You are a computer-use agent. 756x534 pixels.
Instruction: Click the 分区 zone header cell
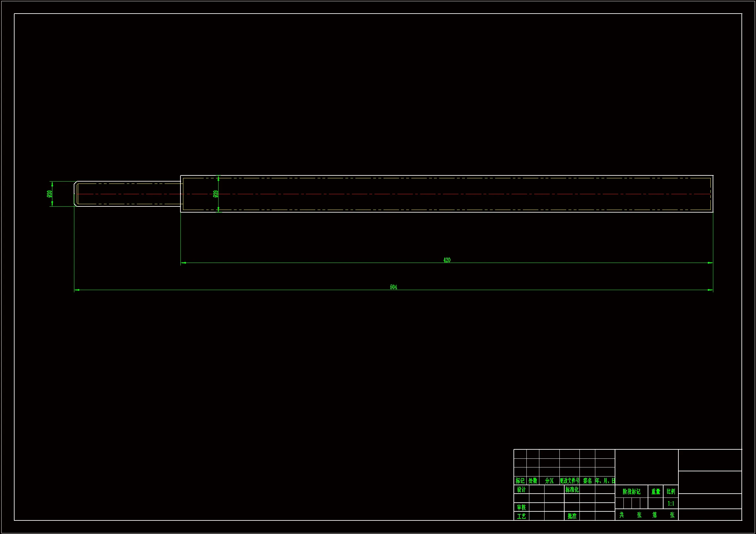coord(549,481)
